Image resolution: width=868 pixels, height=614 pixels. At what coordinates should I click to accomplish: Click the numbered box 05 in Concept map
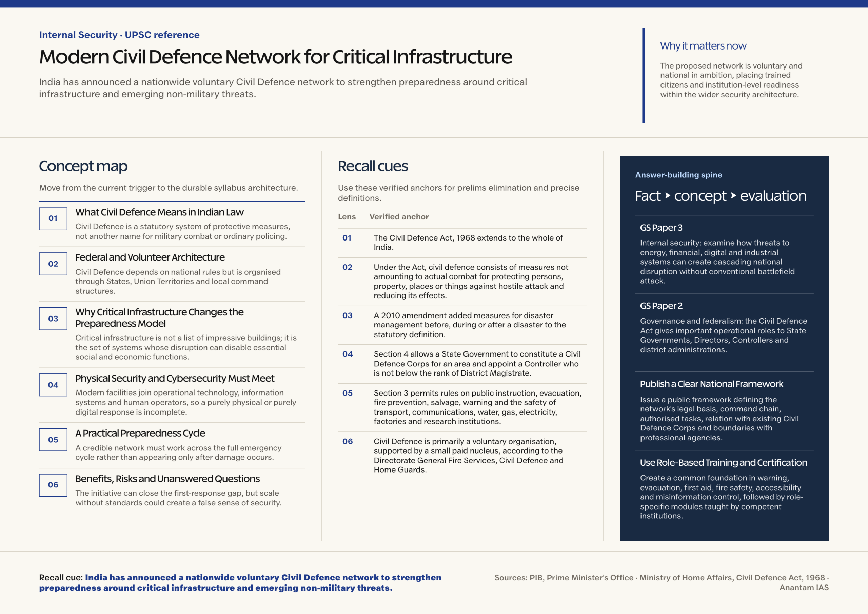click(53, 440)
